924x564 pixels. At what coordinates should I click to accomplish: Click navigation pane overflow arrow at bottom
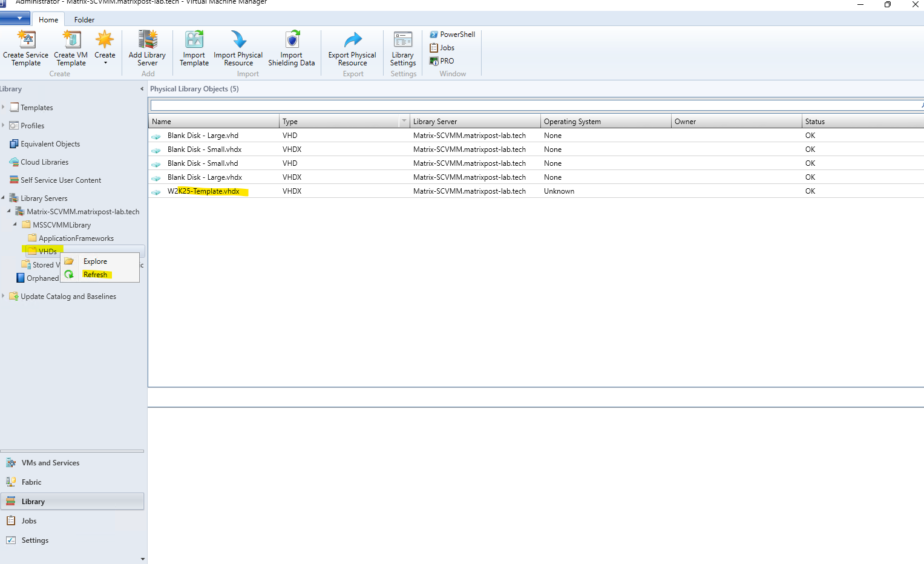(x=142, y=559)
